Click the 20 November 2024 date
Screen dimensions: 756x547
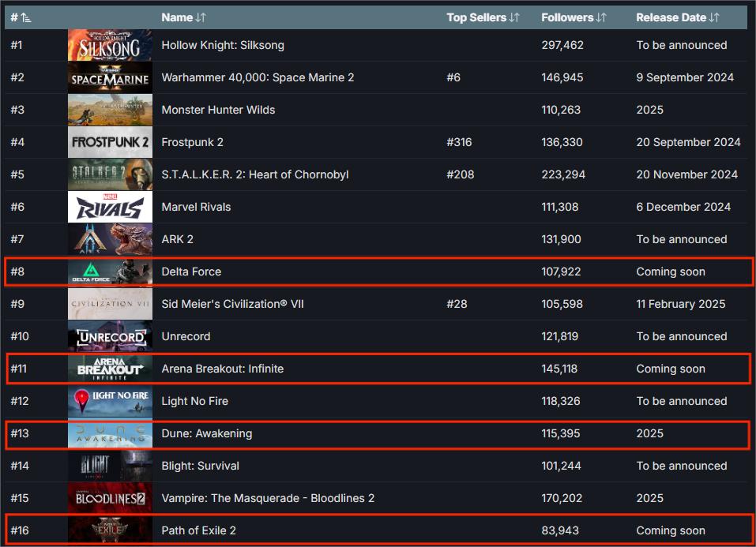(x=686, y=174)
